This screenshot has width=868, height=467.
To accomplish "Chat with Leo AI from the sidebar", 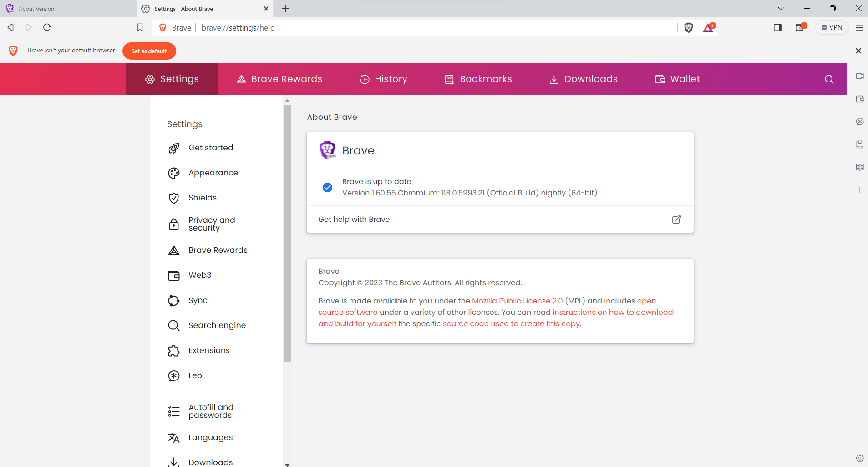I will [860, 122].
